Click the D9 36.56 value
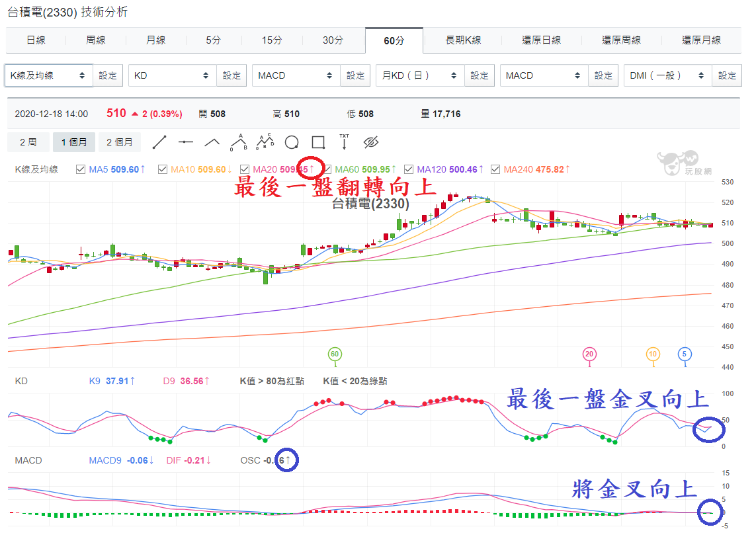Viewport: 756px width, 533px height. pos(186,381)
